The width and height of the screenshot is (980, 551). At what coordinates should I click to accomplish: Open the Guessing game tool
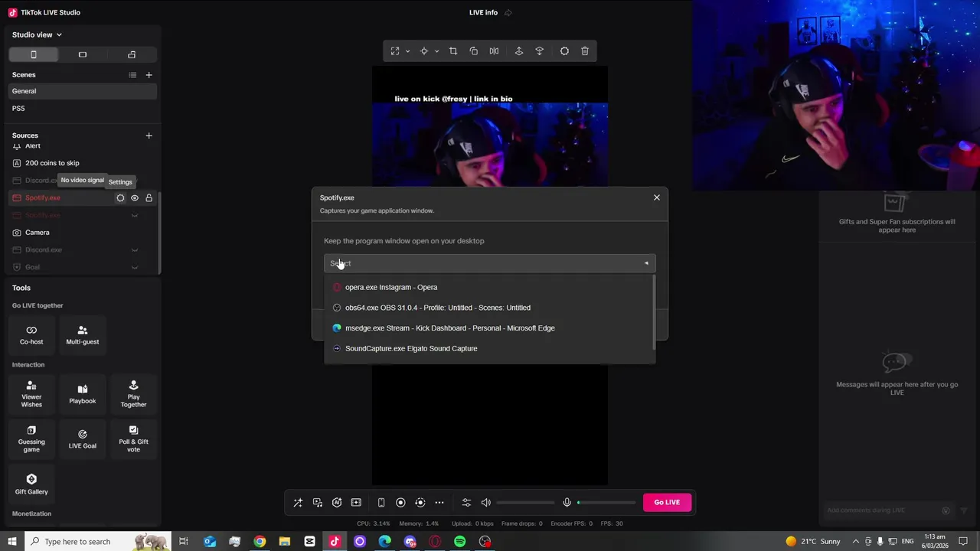pos(31,439)
